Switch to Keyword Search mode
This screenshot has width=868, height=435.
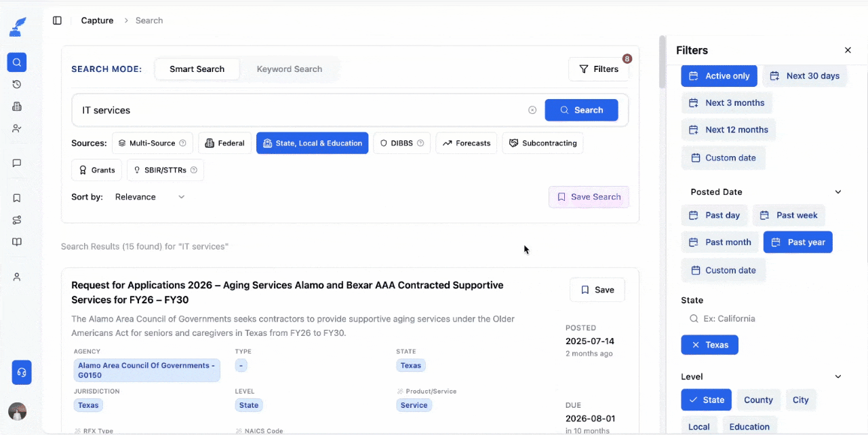(290, 69)
